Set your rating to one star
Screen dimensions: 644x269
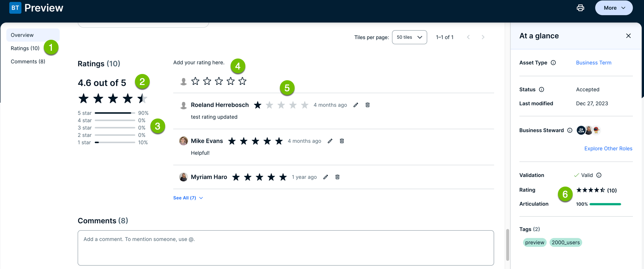[195, 81]
